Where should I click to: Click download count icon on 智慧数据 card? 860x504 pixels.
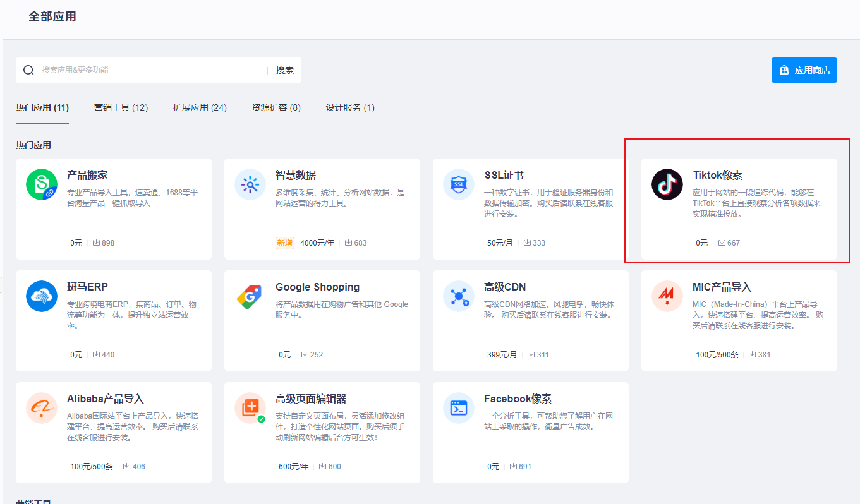coord(349,243)
